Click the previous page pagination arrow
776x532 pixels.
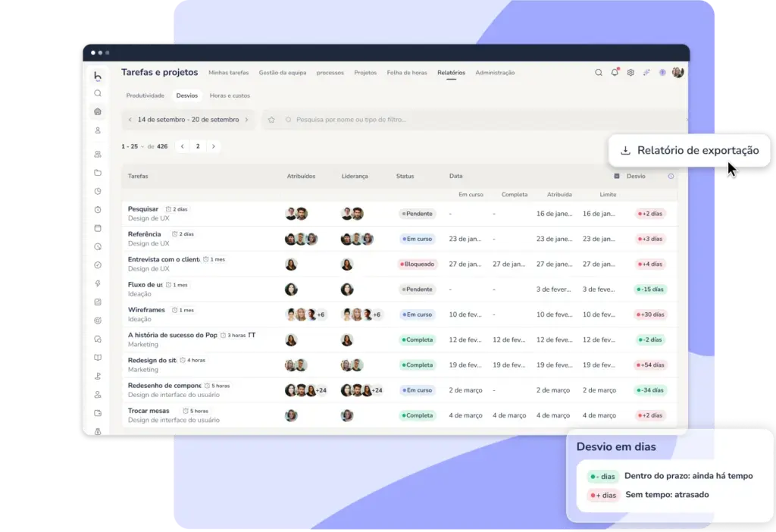click(183, 146)
